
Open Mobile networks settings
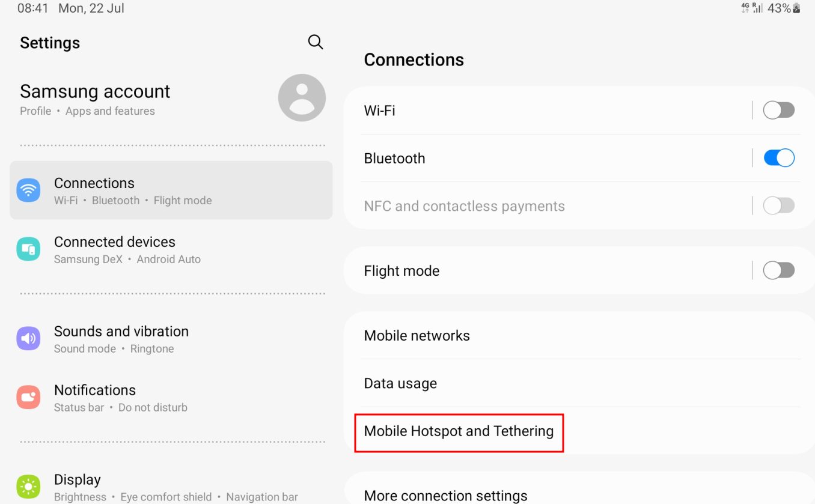(x=417, y=336)
